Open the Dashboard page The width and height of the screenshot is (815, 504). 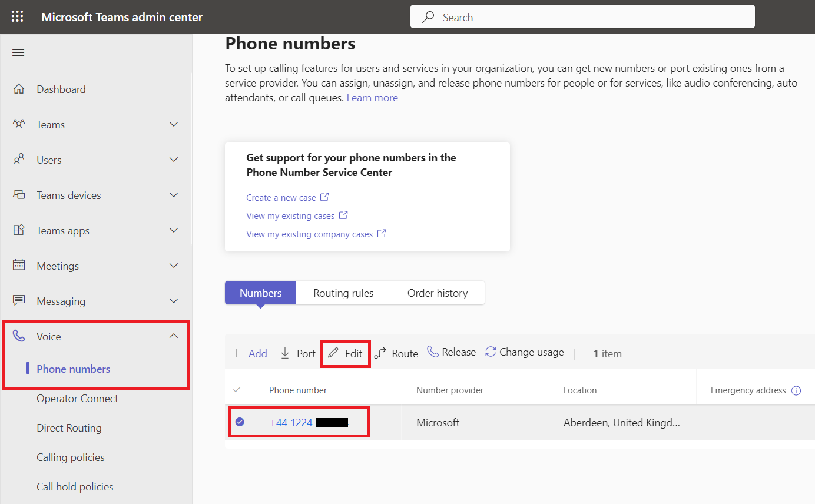(x=61, y=89)
